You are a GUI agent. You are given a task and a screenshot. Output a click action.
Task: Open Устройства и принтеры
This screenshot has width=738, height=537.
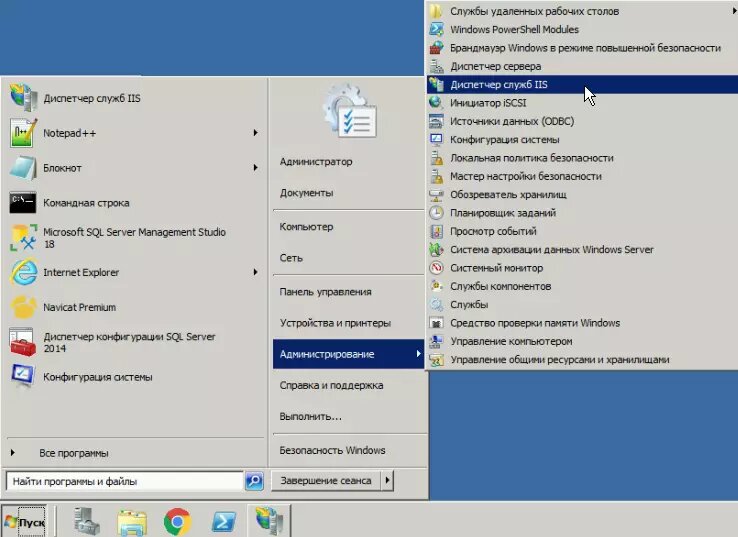point(335,323)
